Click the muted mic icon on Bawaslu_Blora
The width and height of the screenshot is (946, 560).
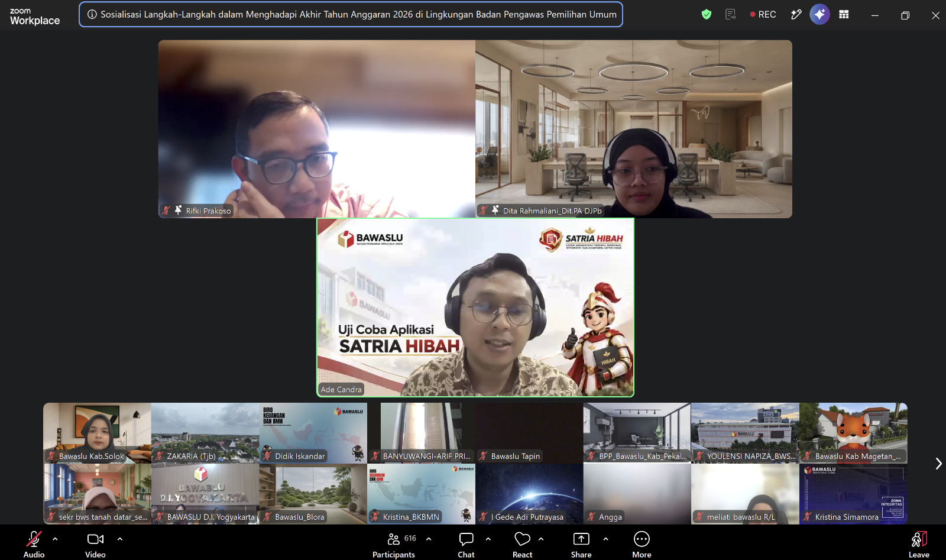pos(267,517)
